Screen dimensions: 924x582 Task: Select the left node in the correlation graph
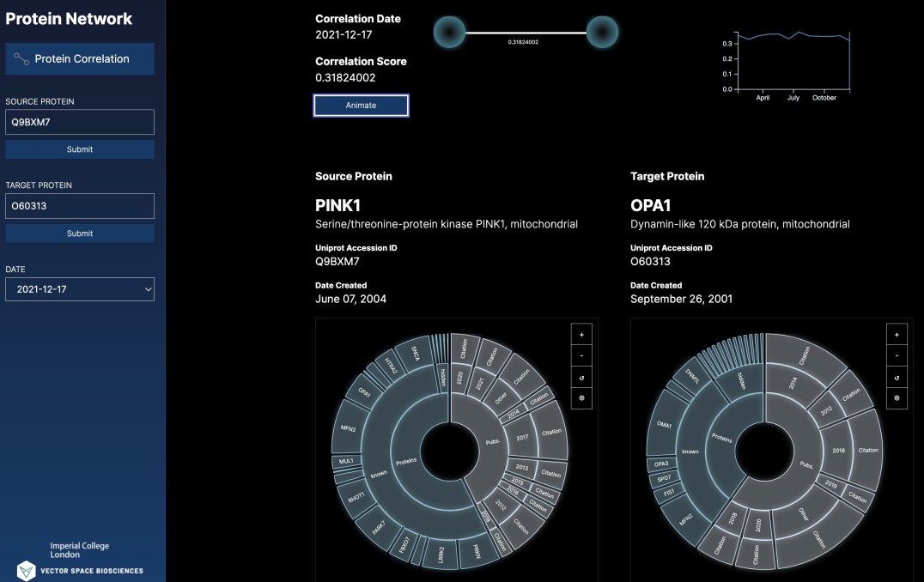(448, 33)
